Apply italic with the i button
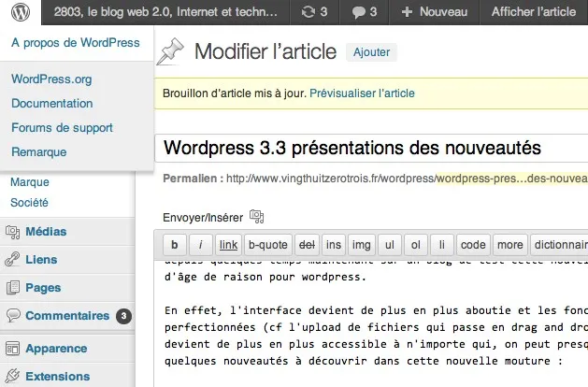The image size is (588, 387). [201, 245]
